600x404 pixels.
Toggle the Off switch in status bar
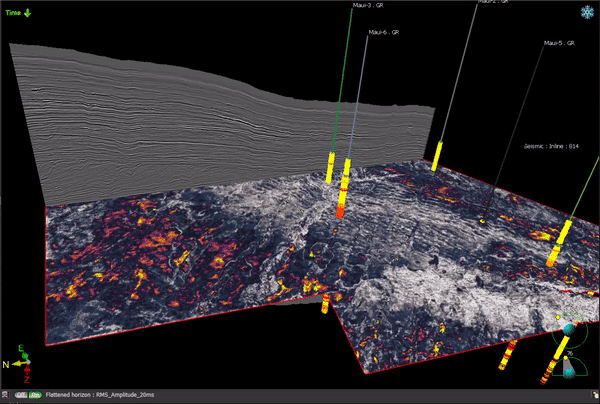pos(21,395)
